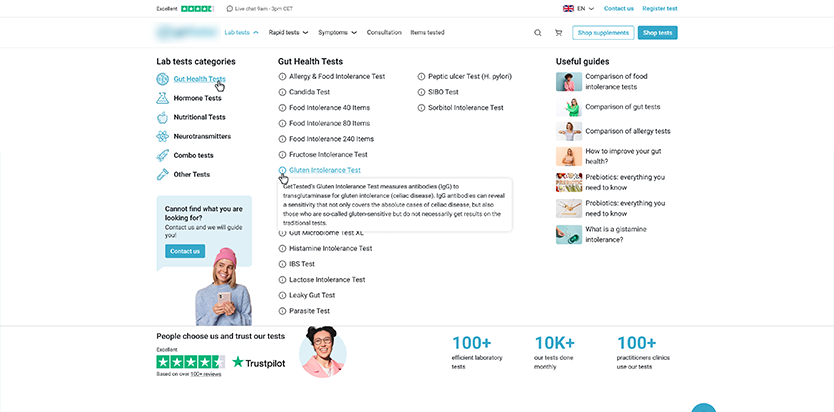Click the Neurotransmitters category icon
The image size is (834, 412).
pyautogui.click(x=163, y=136)
